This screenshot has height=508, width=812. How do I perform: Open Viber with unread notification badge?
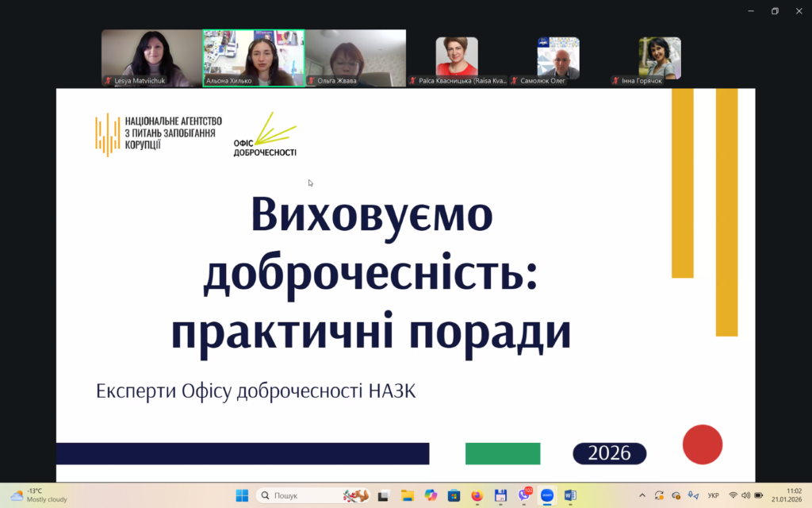524,495
